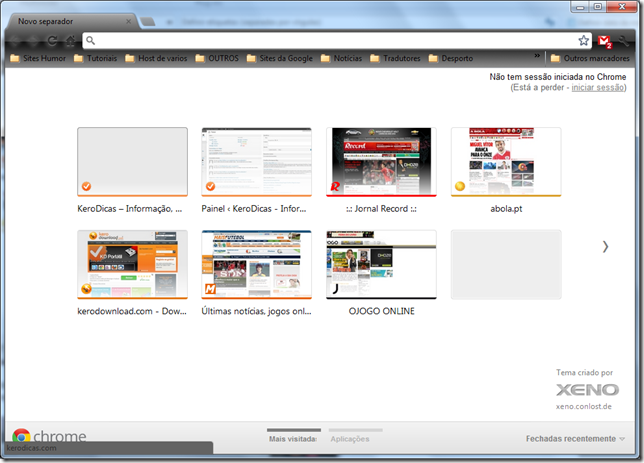Open the Gmail checker extension icon
644x463 pixels.
[x=605, y=41]
